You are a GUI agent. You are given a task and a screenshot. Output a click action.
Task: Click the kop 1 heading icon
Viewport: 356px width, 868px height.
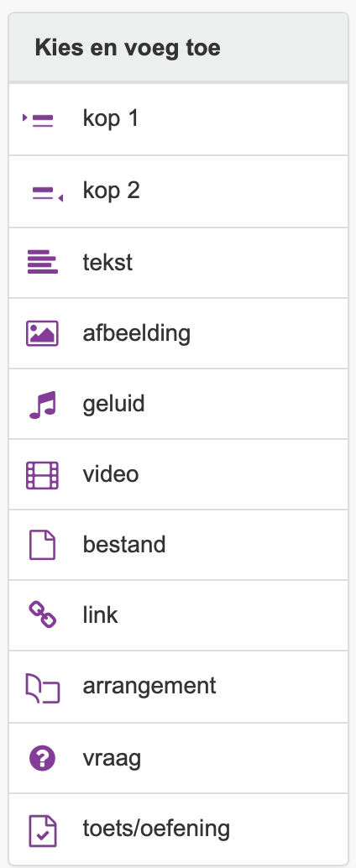[x=38, y=119]
